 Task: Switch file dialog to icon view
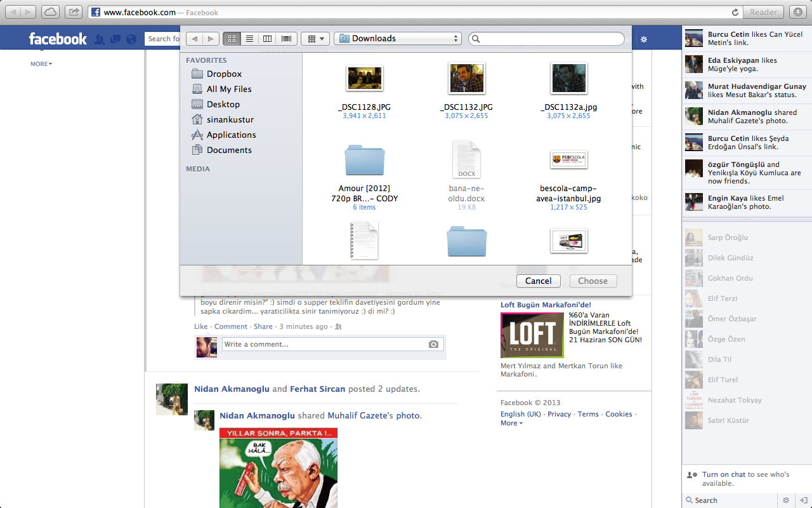click(x=232, y=39)
